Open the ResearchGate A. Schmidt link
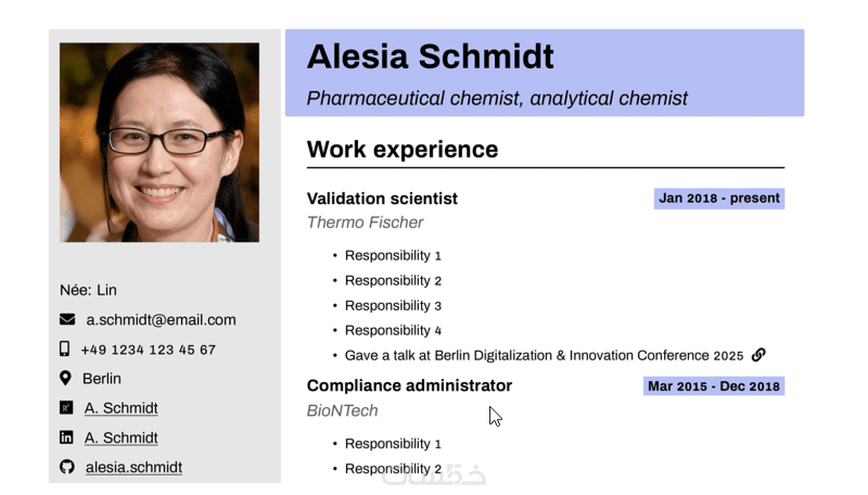The image size is (868, 495). 121,408
